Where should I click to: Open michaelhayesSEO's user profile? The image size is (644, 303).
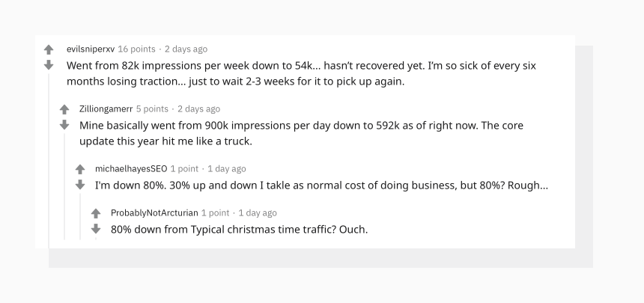(x=131, y=169)
